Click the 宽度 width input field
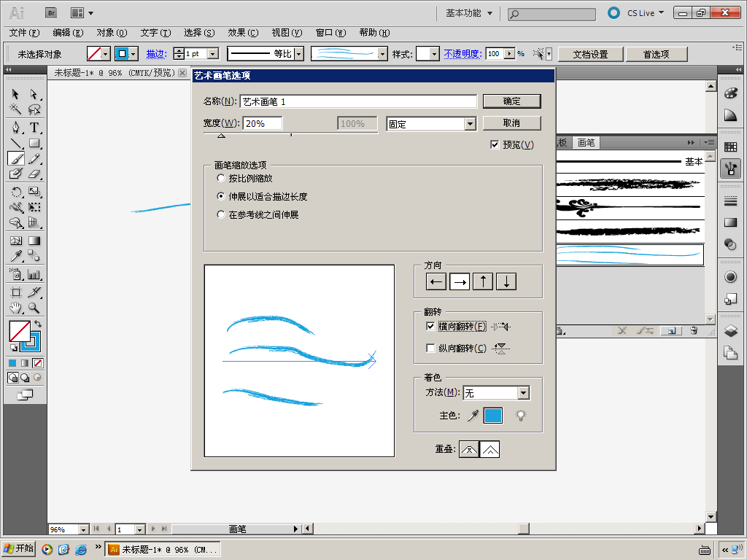 click(x=263, y=123)
